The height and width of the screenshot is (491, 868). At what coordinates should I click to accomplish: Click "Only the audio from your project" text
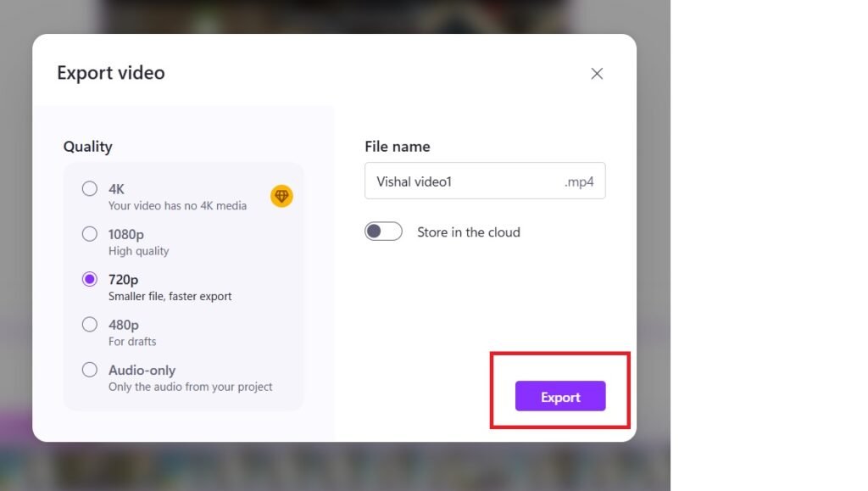pyautogui.click(x=190, y=387)
